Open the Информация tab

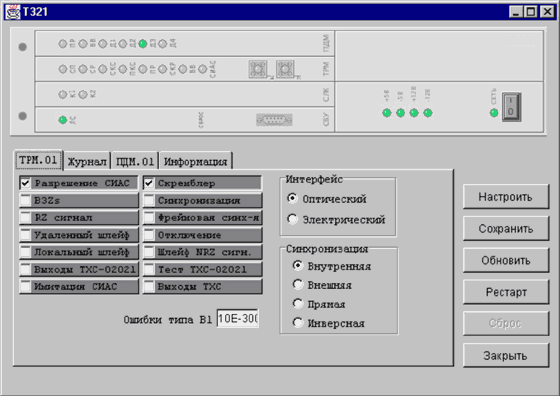[x=195, y=161]
